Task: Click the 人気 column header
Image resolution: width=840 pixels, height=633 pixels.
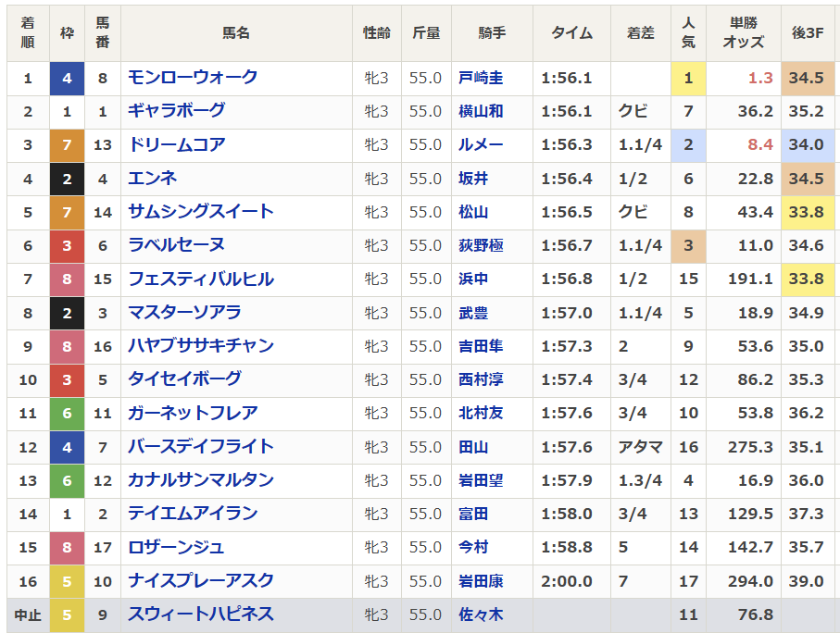Action: point(688,32)
